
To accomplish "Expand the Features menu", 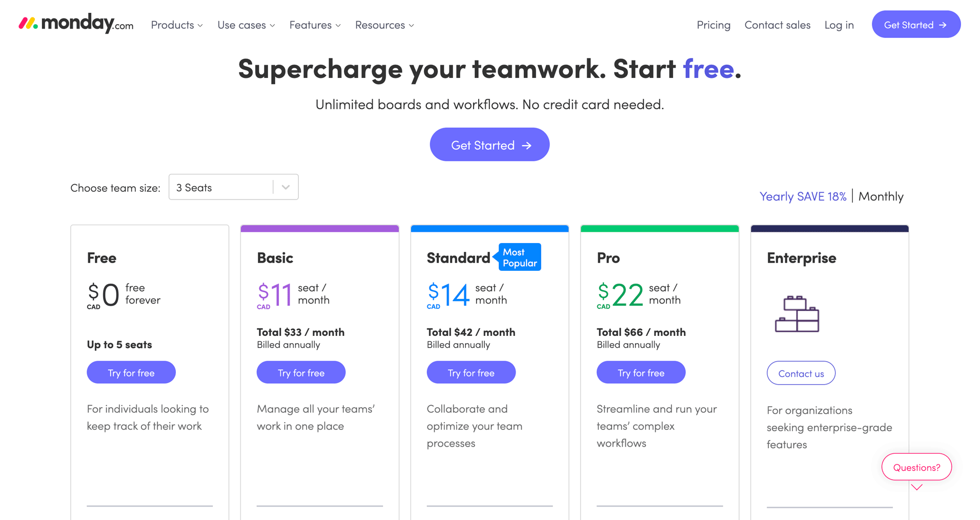I will pyautogui.click(x=315, y=25).
